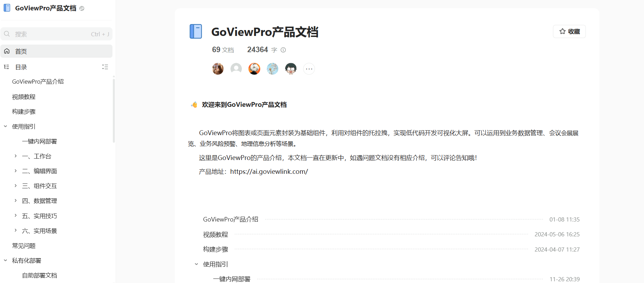
Task: Expand 五、实用技巧 chevron
Action: [16, 216]
